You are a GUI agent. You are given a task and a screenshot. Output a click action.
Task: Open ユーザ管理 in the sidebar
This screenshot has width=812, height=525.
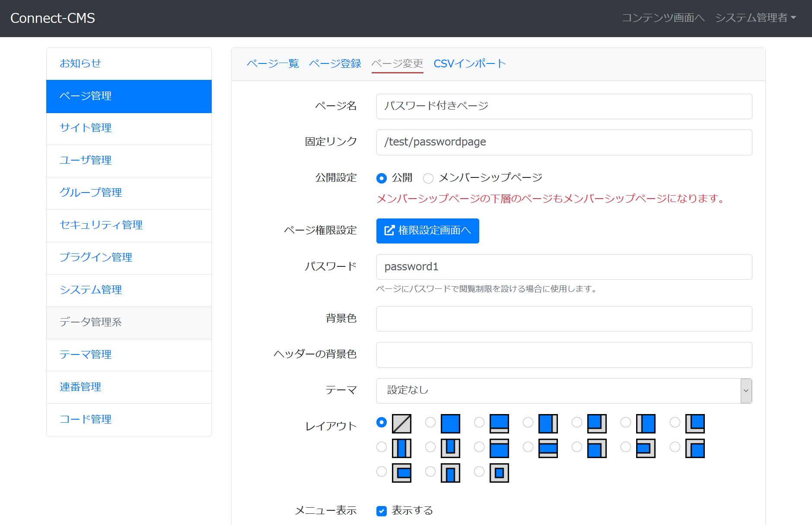(129, 161)
